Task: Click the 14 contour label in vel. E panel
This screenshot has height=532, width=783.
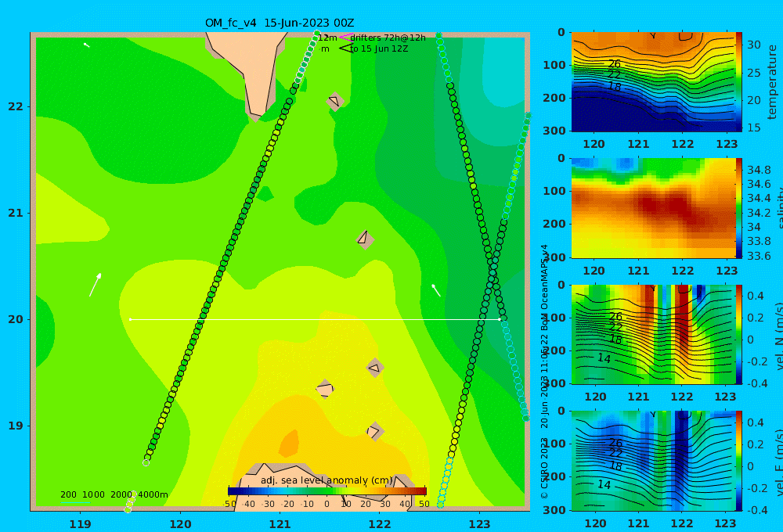Action: pos(604,484)
